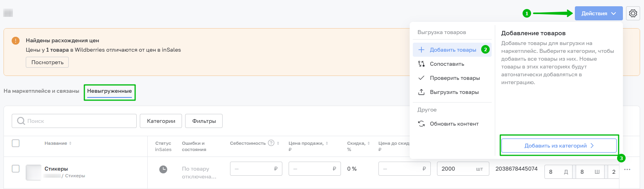Choose Проверить товары menu entry
The image size is (644, 189).
tap(455, 78)
